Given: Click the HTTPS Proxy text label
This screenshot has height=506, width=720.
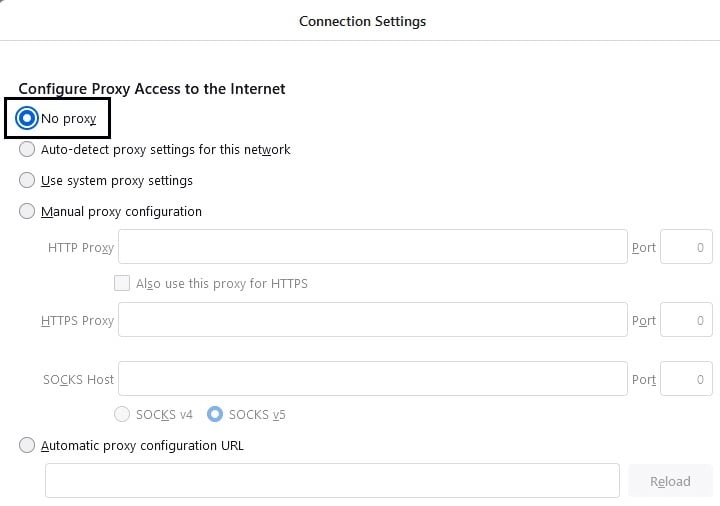Looking at the screenshot, I should [x=77, y=320].
